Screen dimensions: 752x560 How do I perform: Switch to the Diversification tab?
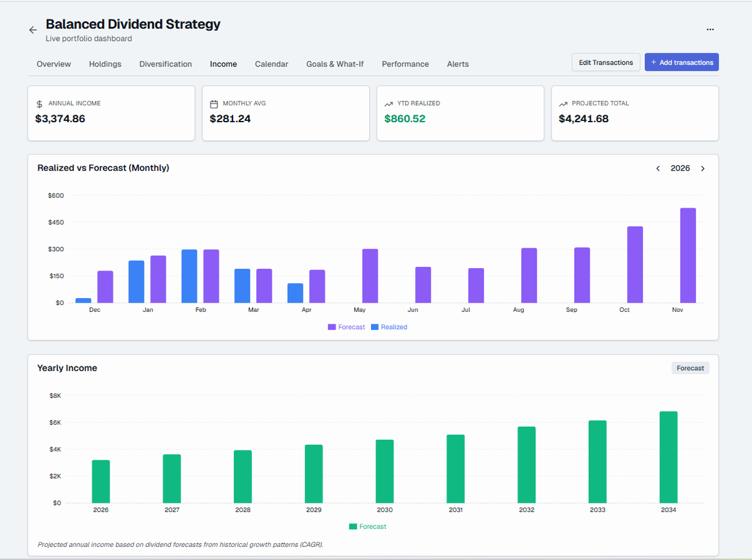point(165,64)
